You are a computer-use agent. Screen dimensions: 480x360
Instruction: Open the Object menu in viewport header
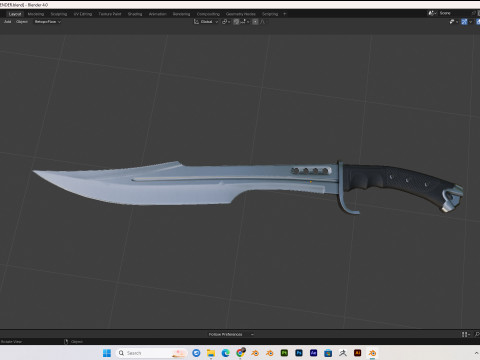pyautogui.click(x=22, y=22)
